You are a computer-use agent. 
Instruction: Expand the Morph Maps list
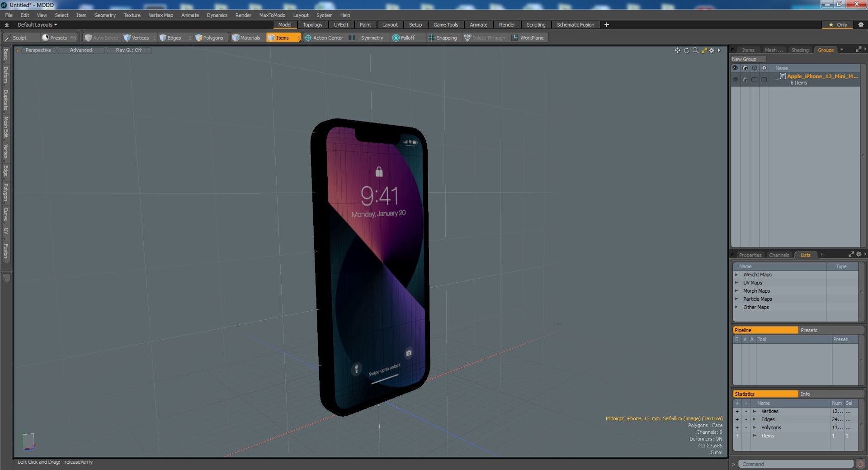click(736, 291)
